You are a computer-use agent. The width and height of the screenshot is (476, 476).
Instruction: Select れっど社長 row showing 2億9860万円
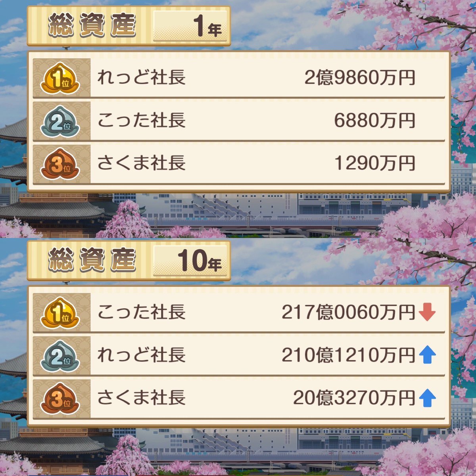click(x=239, y=78)
